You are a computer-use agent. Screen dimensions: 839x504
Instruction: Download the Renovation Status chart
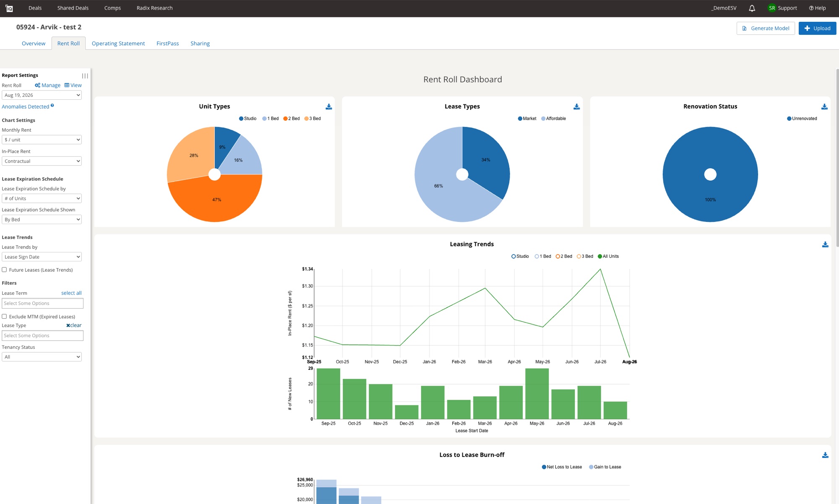pyautogui.click(x=824, y=107)
